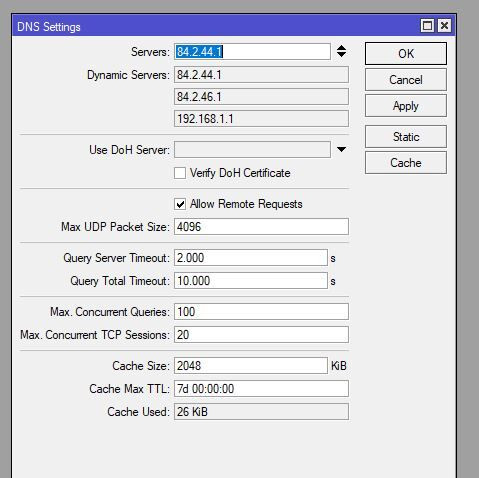Click the Max UDP Packet Size field
The width and height of the screenshot is (479, 478).
[x=261, y=227]
